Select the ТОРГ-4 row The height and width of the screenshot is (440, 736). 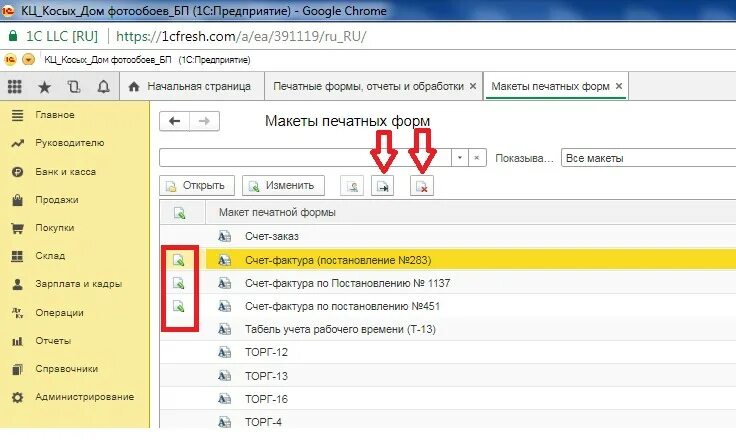(448, 421)
